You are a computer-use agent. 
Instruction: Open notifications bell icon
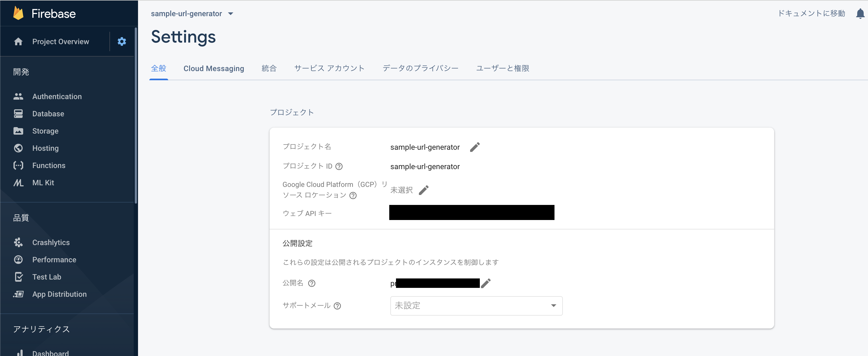coord(860,13)
